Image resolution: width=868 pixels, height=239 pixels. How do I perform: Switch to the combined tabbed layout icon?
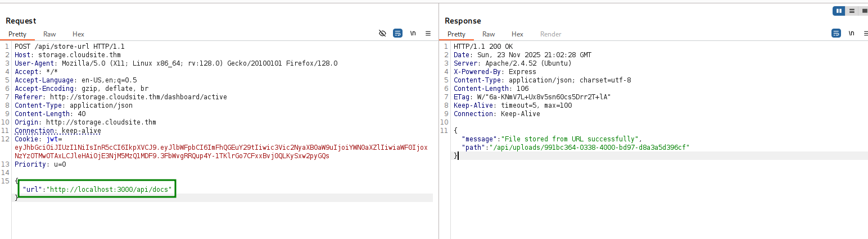pos(864,11)
